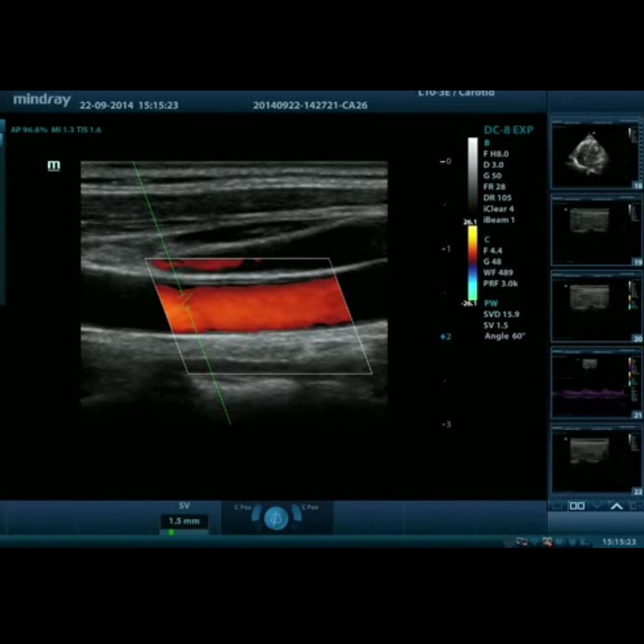Click the orientation marker 'm' on the image
Screen dimensions: 644x644
click(x=53, y=165)
